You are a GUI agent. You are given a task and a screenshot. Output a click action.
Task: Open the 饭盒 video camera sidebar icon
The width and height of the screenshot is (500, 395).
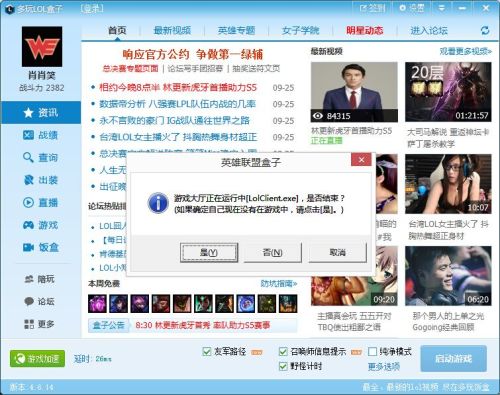28,247
